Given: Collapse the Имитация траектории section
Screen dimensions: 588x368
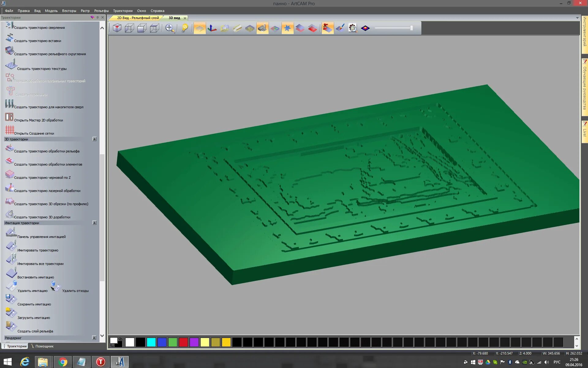Looking at the screenshot, I should (94, 223).
